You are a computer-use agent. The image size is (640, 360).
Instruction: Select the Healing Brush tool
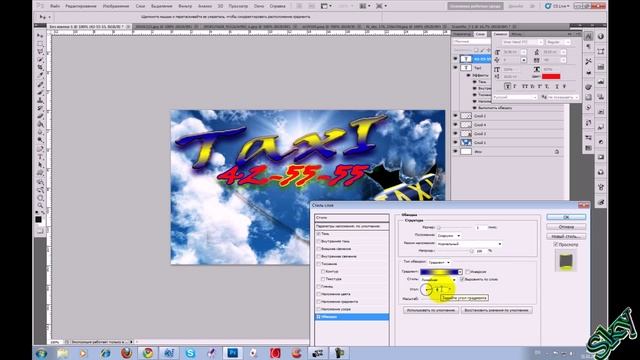click(40, 85)
